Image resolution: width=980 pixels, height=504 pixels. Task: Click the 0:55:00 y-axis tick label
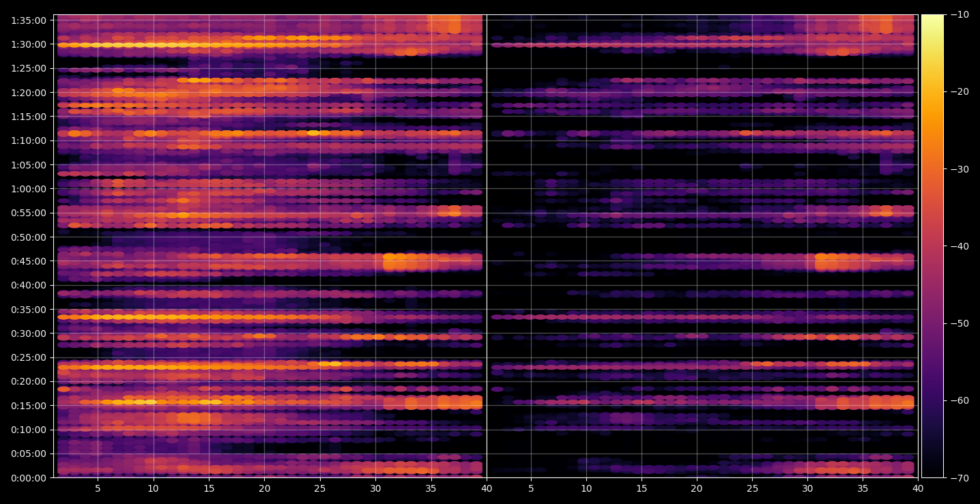(28, 213)
